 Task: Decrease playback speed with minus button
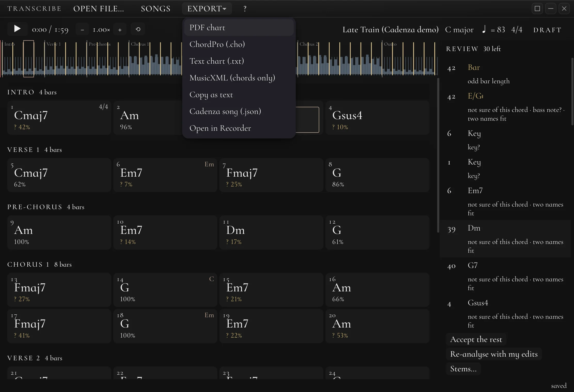[82, 30]
